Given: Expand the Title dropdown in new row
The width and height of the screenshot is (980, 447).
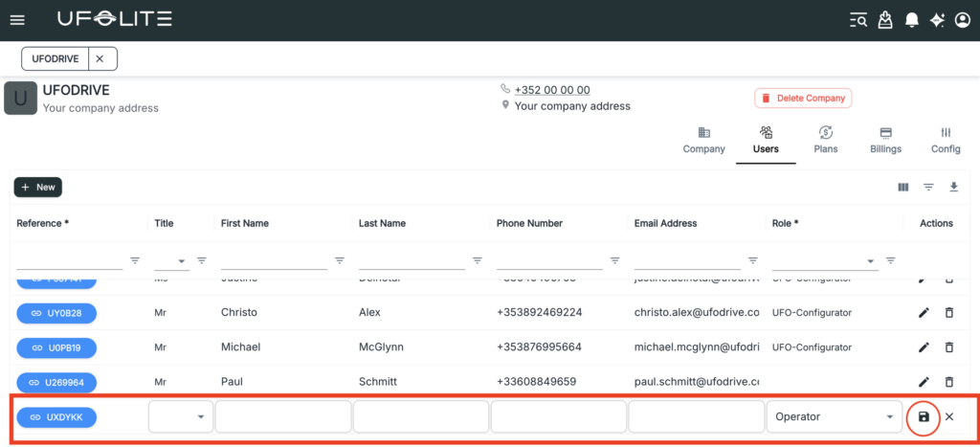Looking at the screenshot, I should pos(181,417).
